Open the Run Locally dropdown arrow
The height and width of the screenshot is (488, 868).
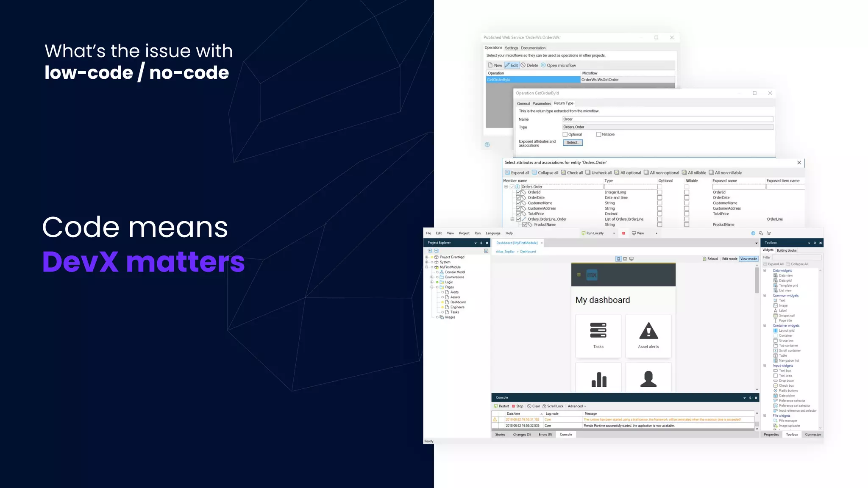pos(614,233)
